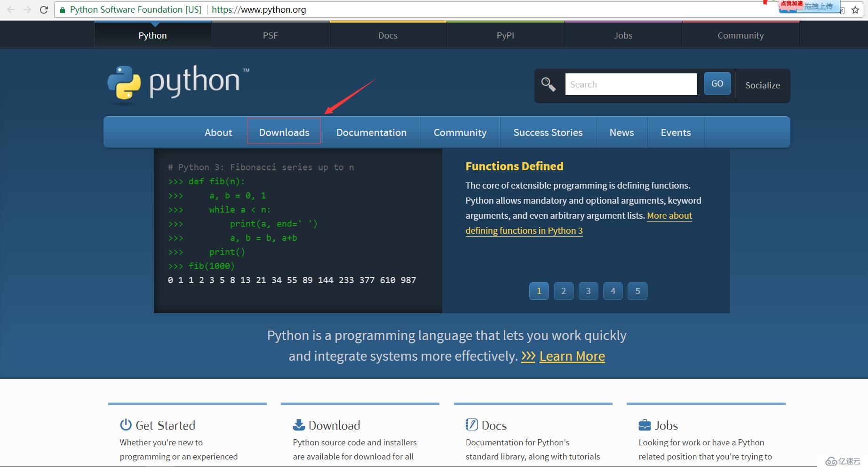Bookmark the page with the star icon

[x=855, y=10]
